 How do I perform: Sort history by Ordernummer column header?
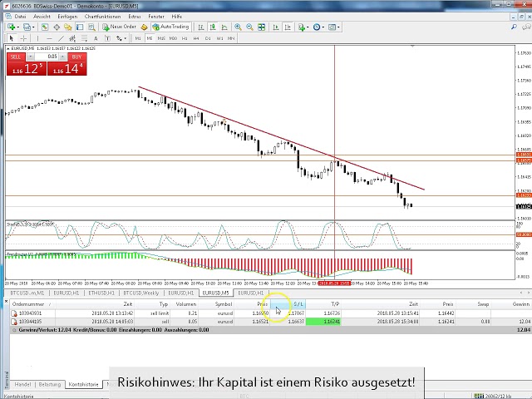click(x=32, y=304)
